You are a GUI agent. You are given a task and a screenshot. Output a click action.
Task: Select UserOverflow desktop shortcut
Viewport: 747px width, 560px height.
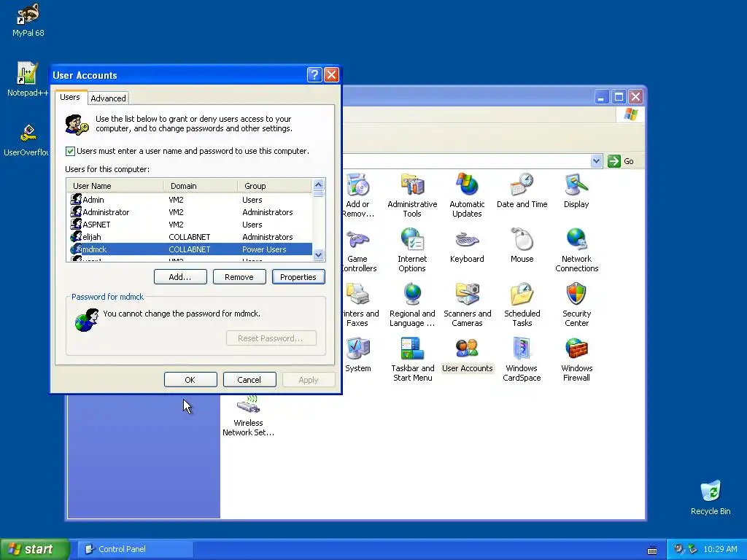coord(26,139)
